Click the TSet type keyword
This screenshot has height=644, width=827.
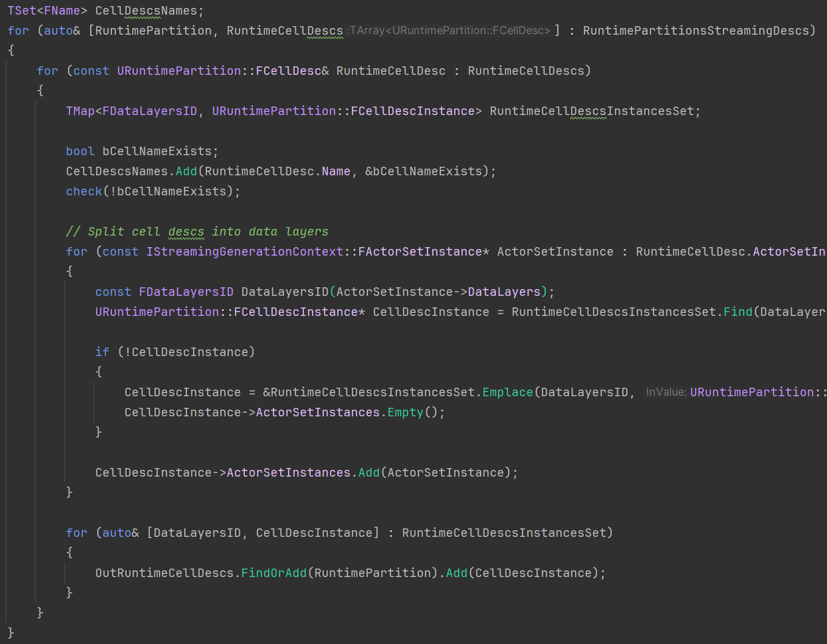click(x=22, y=11)
